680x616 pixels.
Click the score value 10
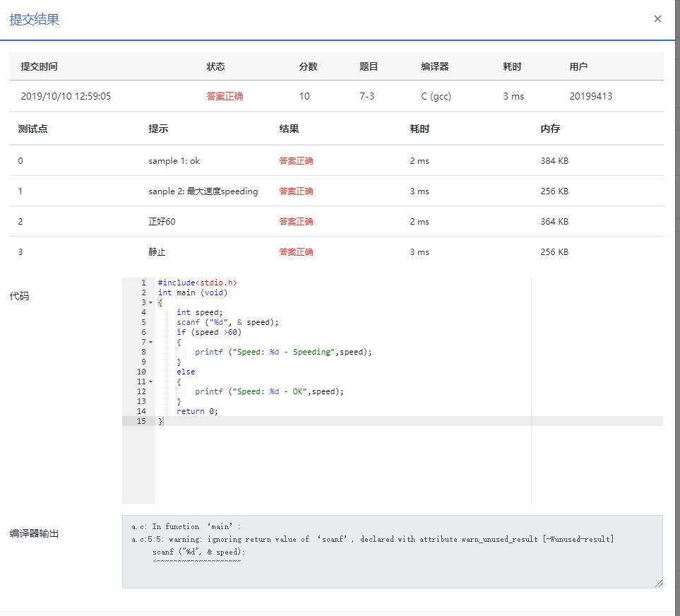[304, 96]
